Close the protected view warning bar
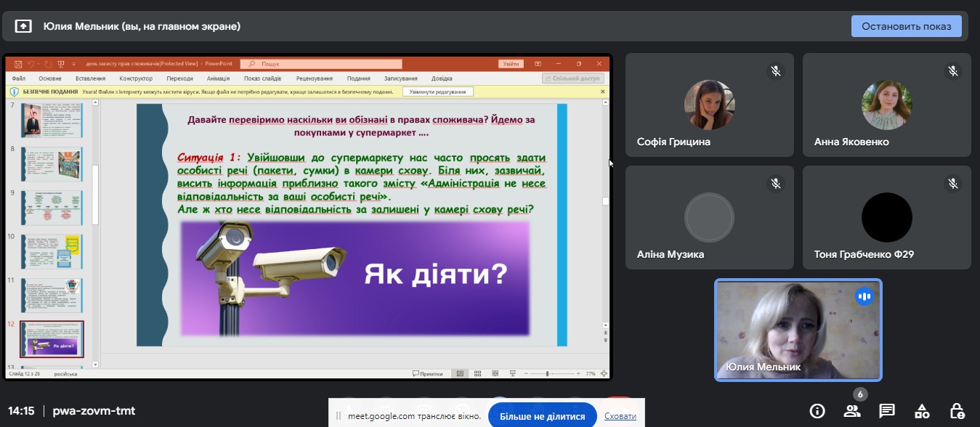The image size is (980, 427). [x=602, y=91]
